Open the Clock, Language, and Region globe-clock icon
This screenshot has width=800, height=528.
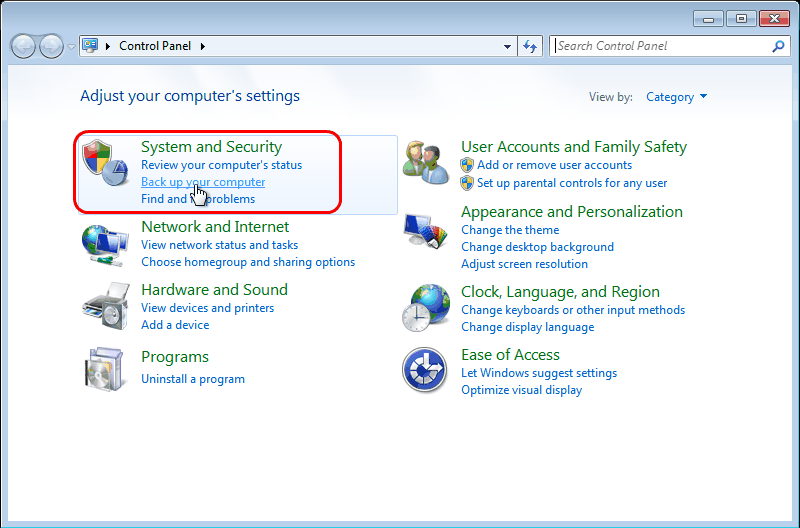tap(426, 308)
